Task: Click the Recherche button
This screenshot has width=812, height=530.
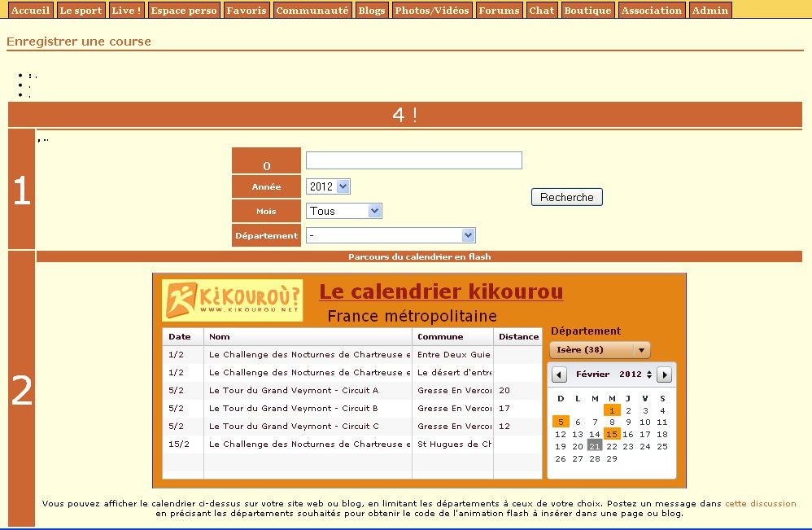Action: click(566, 196)
